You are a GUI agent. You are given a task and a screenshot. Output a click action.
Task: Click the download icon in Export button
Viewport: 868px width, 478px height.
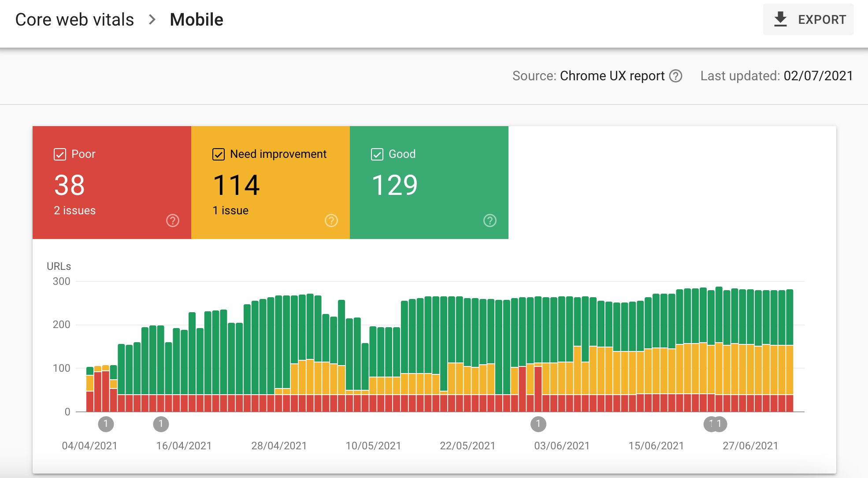[x=780, y=19]
